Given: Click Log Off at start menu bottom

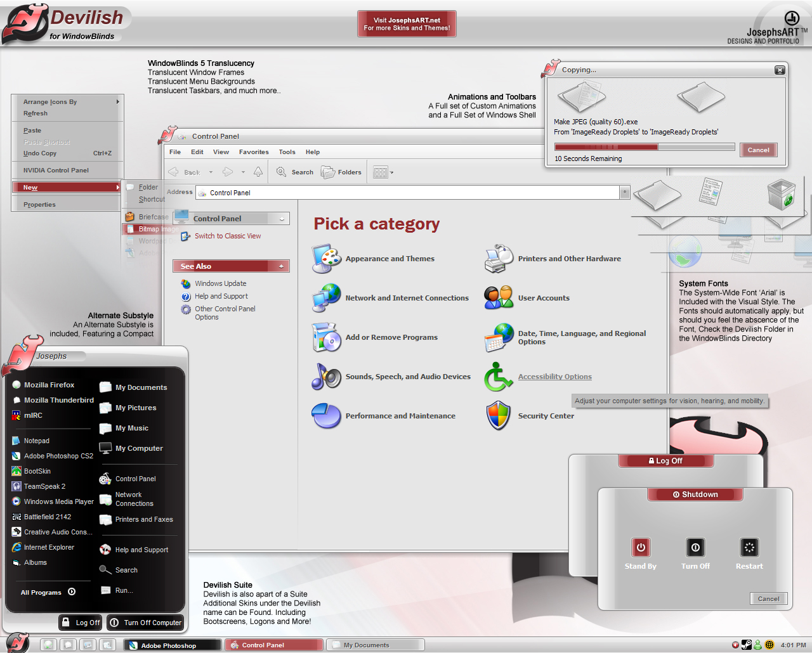Looking at the screenshot, I should (81, 623).
